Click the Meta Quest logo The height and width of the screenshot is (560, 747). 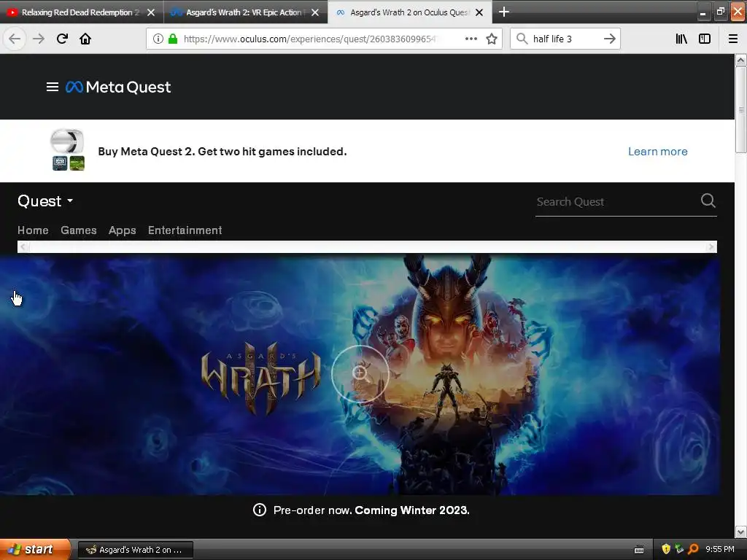(118, 87)
